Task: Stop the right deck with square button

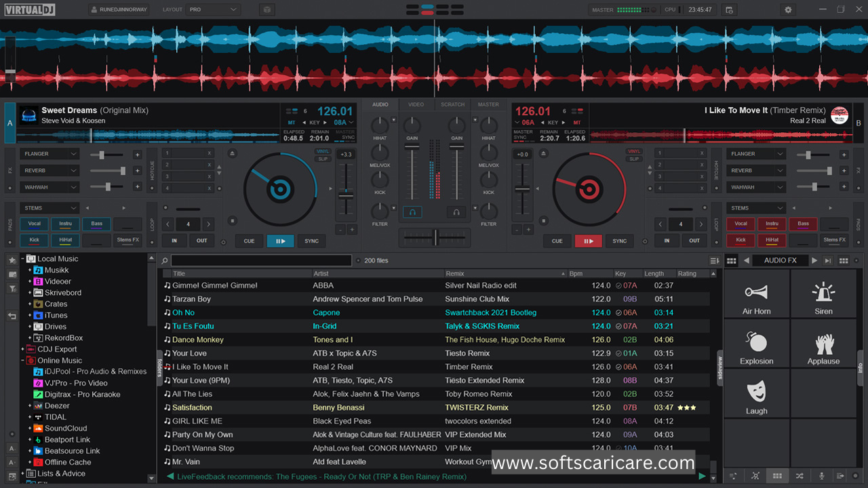Action: [x=542, y=220]
